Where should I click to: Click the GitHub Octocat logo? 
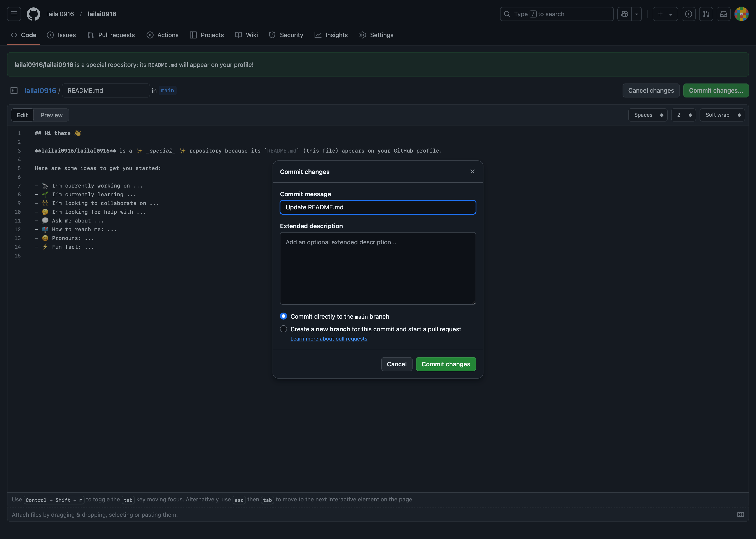pos(33,14)
